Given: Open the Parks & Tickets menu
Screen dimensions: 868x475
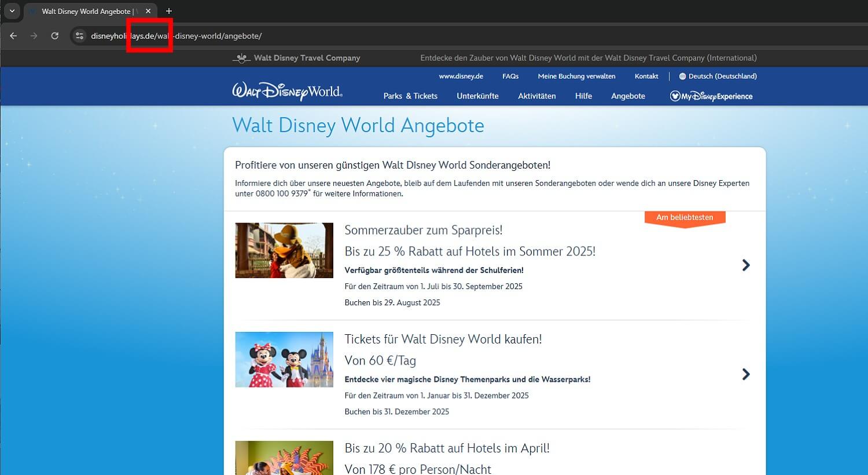Looking at the screenshot, I should click(x=410, y=96).
